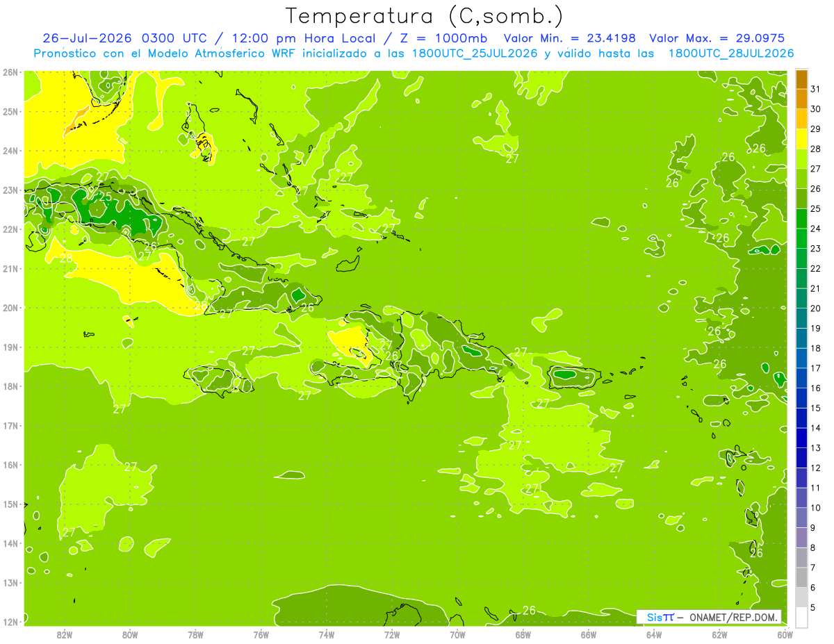Click the '76W' longitude axis label
Screen dimensions: 834x644
(261, 634)
